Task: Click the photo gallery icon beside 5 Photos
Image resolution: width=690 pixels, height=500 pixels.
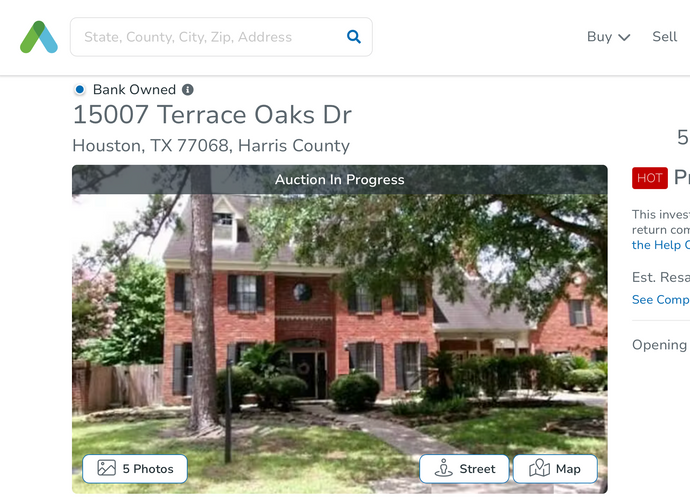Action: point(106,468)
